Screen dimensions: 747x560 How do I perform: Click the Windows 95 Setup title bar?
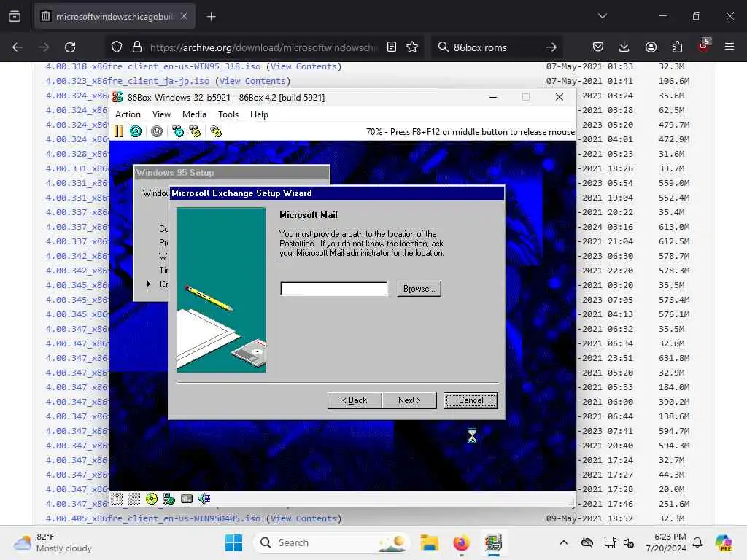pos(231,172)
